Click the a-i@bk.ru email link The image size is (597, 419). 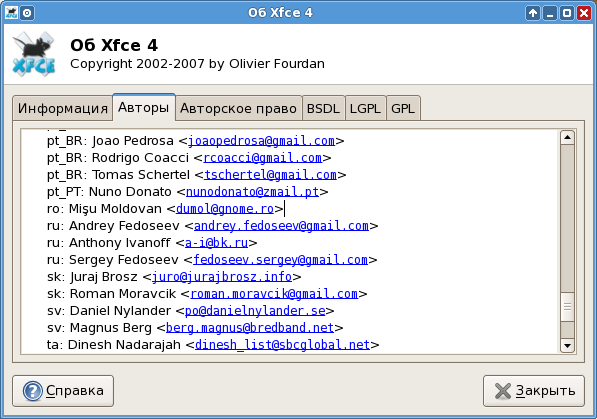(x=216, y=243)
